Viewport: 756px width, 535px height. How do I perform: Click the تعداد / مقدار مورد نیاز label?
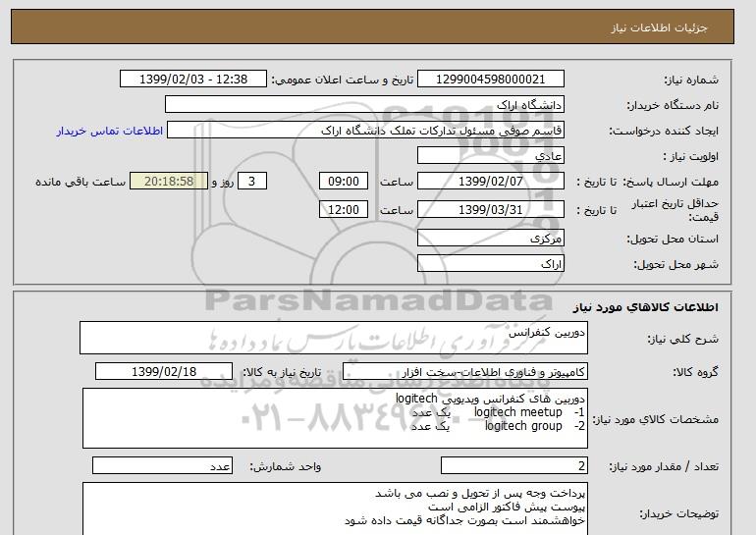[x=664, y=466]
